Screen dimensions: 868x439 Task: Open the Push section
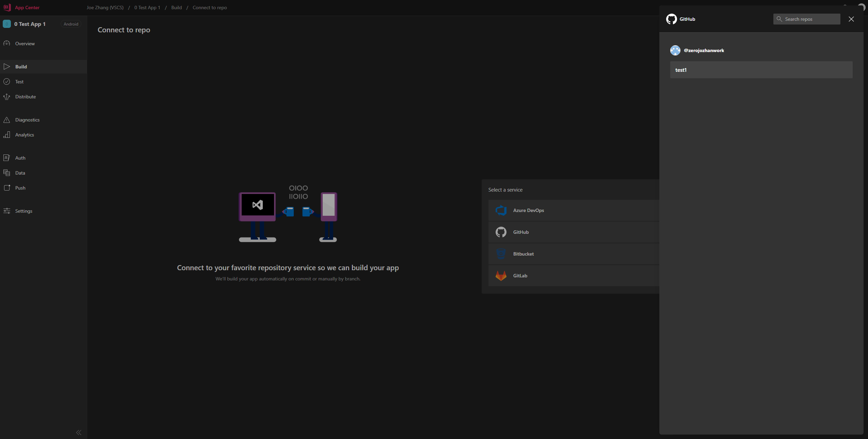[20, 188]
